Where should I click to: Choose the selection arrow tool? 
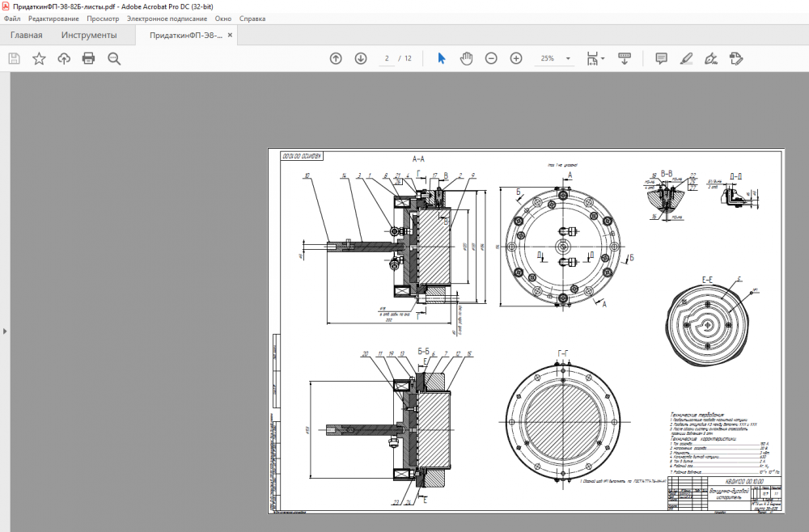point(441,58)
